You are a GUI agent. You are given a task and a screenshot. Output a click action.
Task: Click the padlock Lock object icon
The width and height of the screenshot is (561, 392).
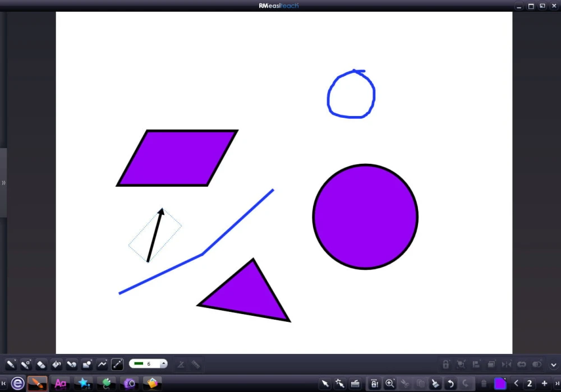click(x=446, y=364)
